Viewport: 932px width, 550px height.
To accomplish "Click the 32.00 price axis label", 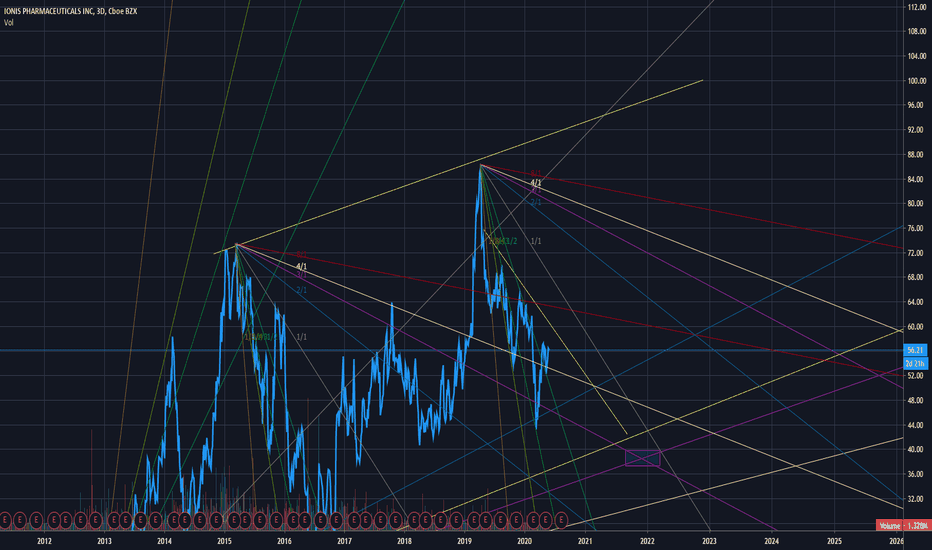I will click(x=917, y=499).
